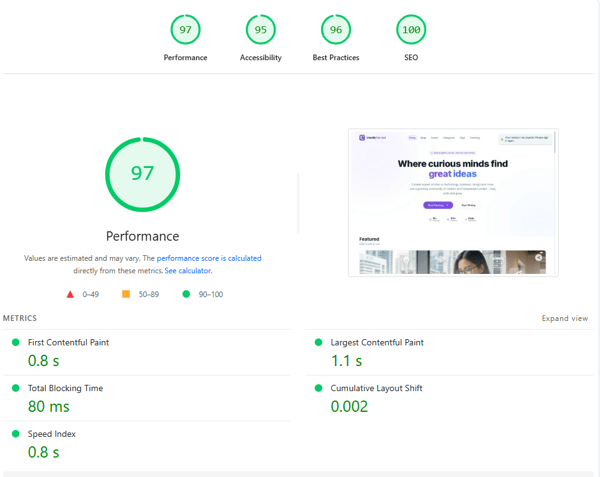Click the orange square 50–89 legend icon
Image resolution: width=600 pixels, height=477 pixels.
point(126,294)
